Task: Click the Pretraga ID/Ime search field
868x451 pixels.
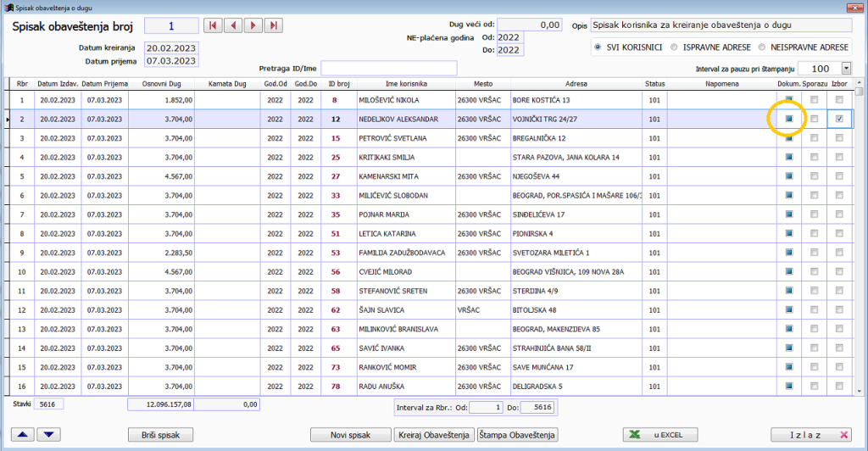Action: 388,68
